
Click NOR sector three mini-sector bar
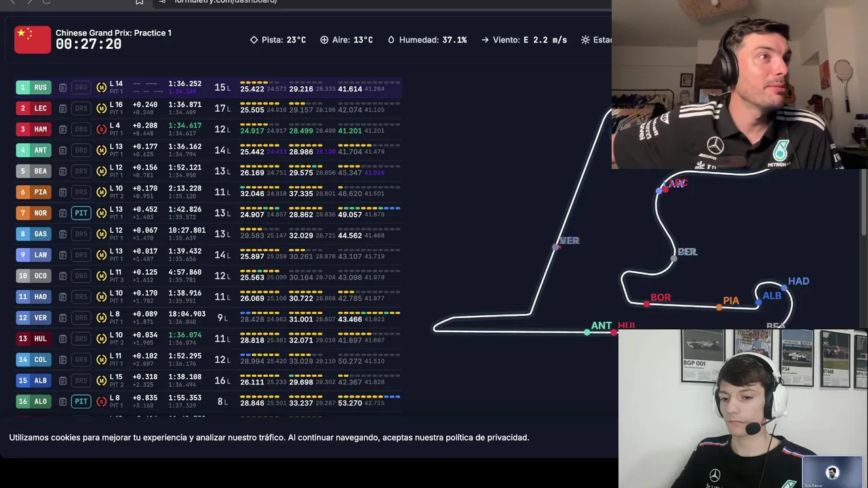click(x=369, y=208)
